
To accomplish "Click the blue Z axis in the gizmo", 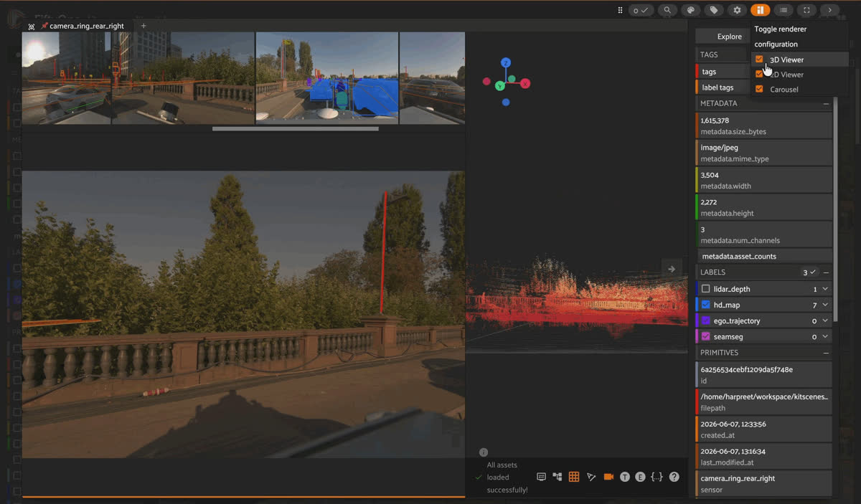I will pyautogui.click(x=506, y=63).
